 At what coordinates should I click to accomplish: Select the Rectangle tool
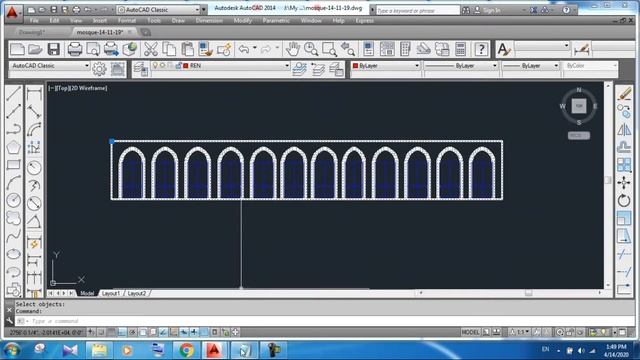[13, 164]
